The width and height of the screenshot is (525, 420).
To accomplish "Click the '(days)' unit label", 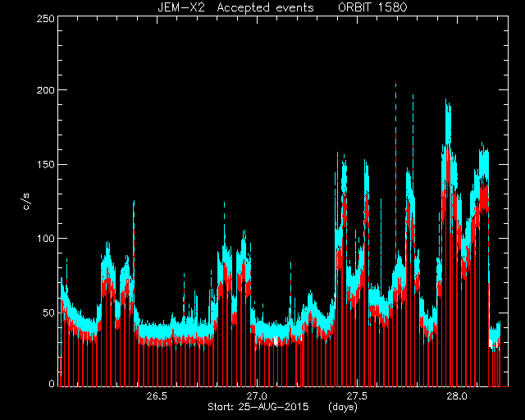I will [343, 407].
